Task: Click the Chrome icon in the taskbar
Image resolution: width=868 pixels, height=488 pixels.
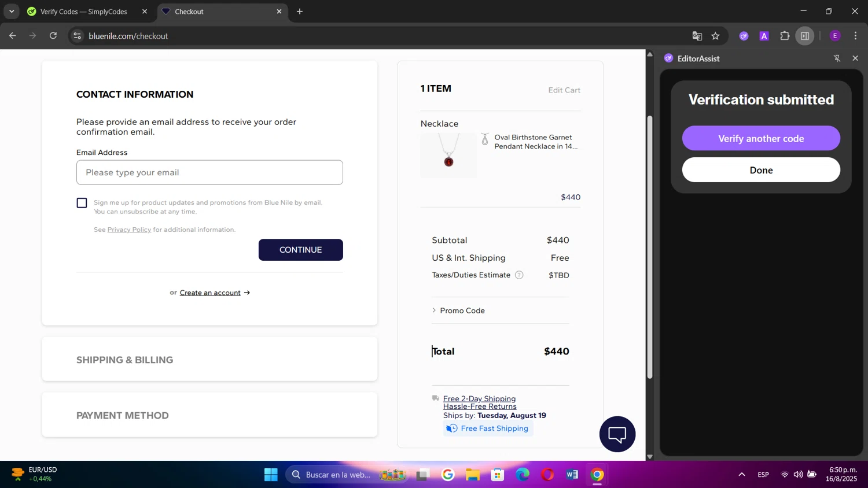Action: 597,475
